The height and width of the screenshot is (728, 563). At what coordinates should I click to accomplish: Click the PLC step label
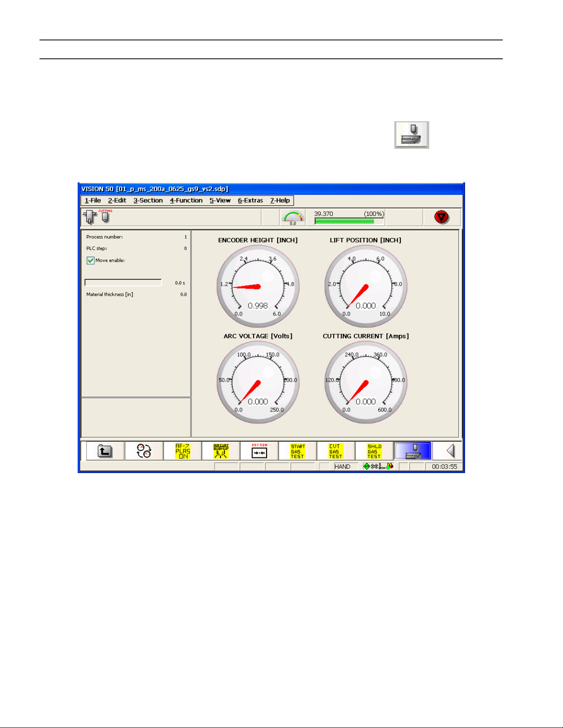(x=97, y=248)
